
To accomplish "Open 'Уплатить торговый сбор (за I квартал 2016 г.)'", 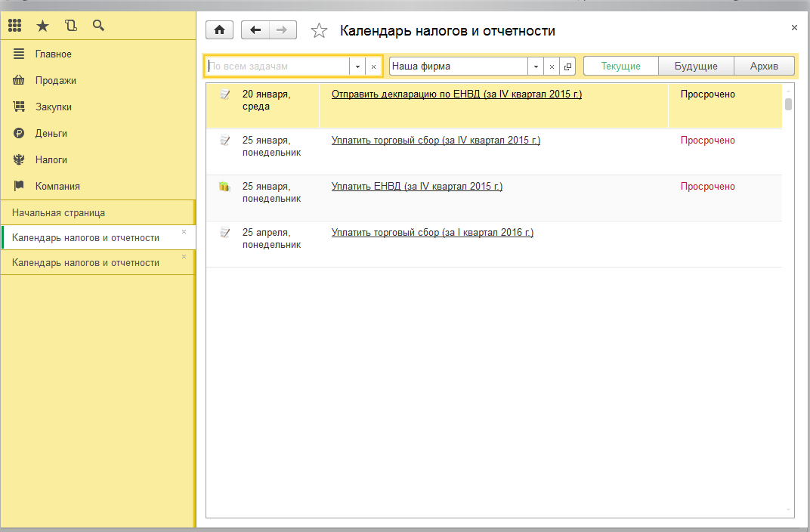I will click(x=432, y=233).
